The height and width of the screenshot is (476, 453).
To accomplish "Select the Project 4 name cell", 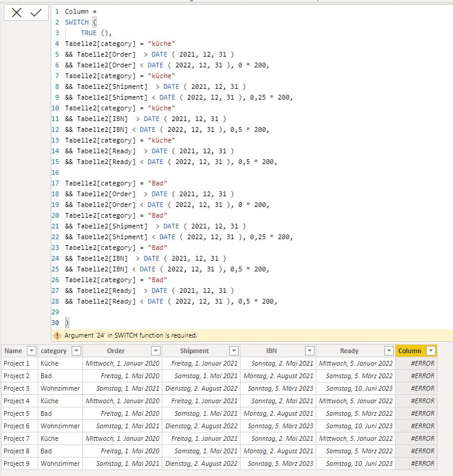I will click(20, 401).
